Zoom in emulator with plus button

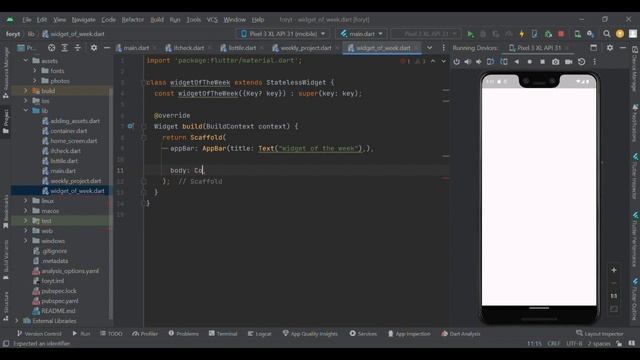(613, 270)
